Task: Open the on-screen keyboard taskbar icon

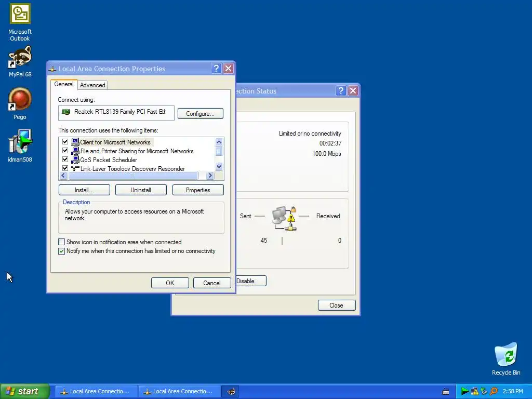Action: (x=446, y=392)
